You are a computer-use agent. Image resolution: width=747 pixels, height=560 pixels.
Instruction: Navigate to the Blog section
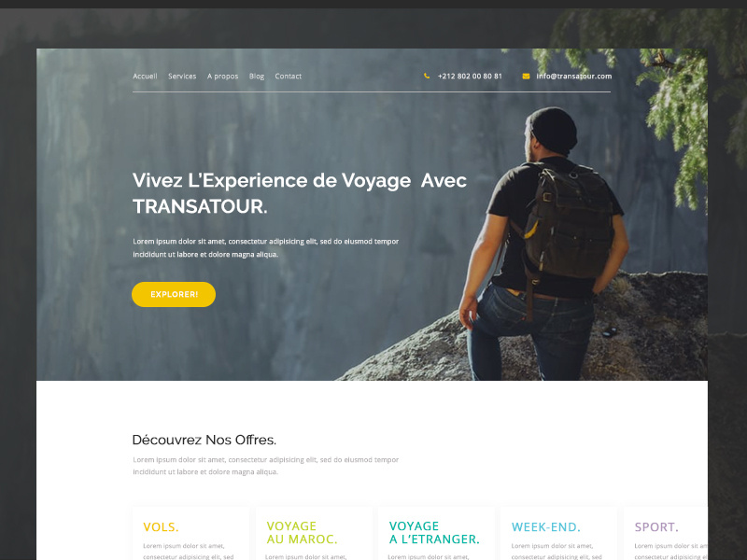coord(256,77)
